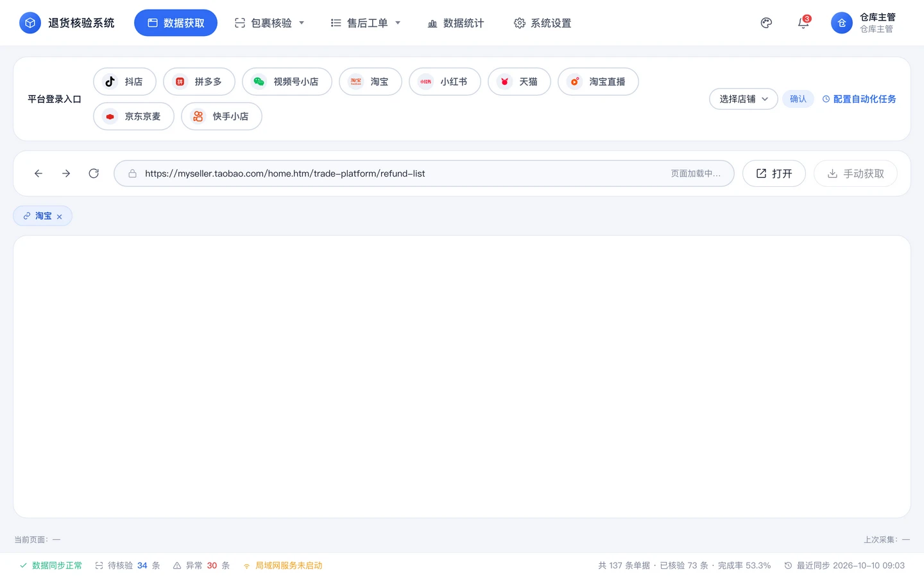Select the 淘宝 tab chip below the address bar

[42, 216]
